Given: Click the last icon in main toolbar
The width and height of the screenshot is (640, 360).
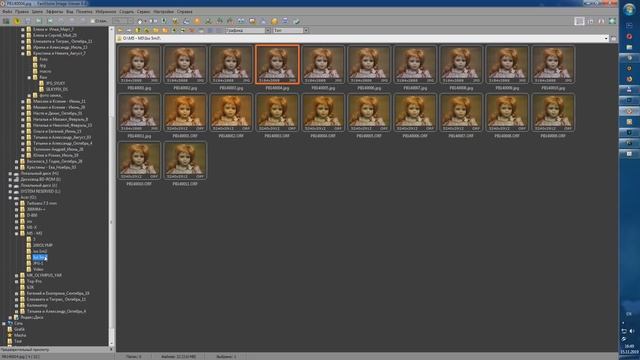Looking at the screenshot, I should click(296, 20).
